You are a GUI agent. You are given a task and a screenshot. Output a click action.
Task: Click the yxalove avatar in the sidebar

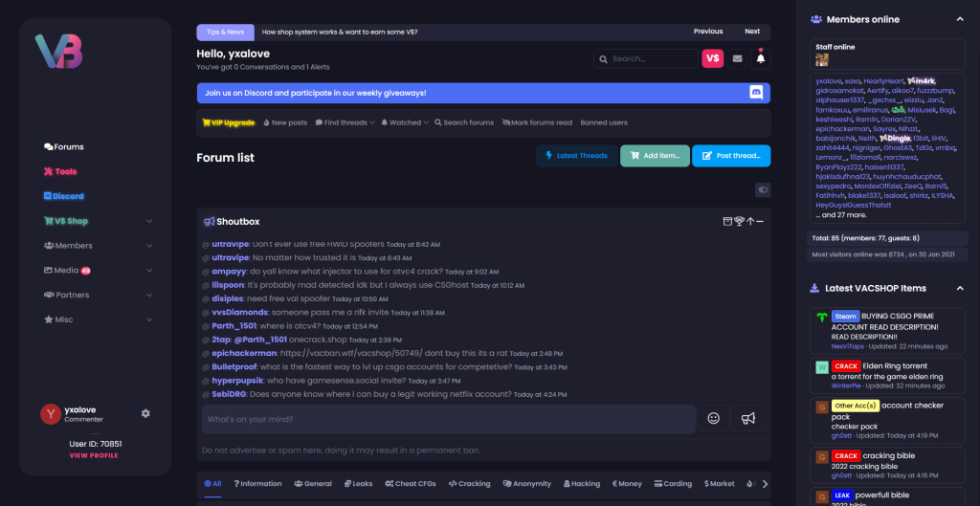[51, 414]
